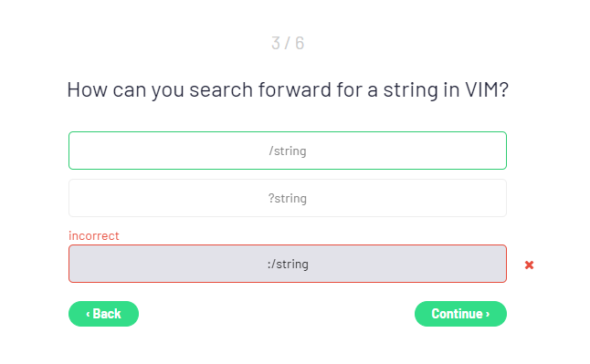Click the red X incorrect icon

tap(529, 265)
